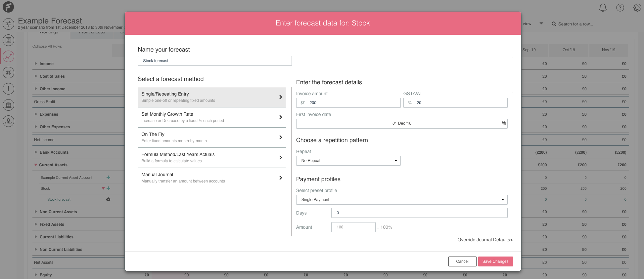Select Formula Method/Last Years Actuals
644x279 pixels.
click(212, 158)
